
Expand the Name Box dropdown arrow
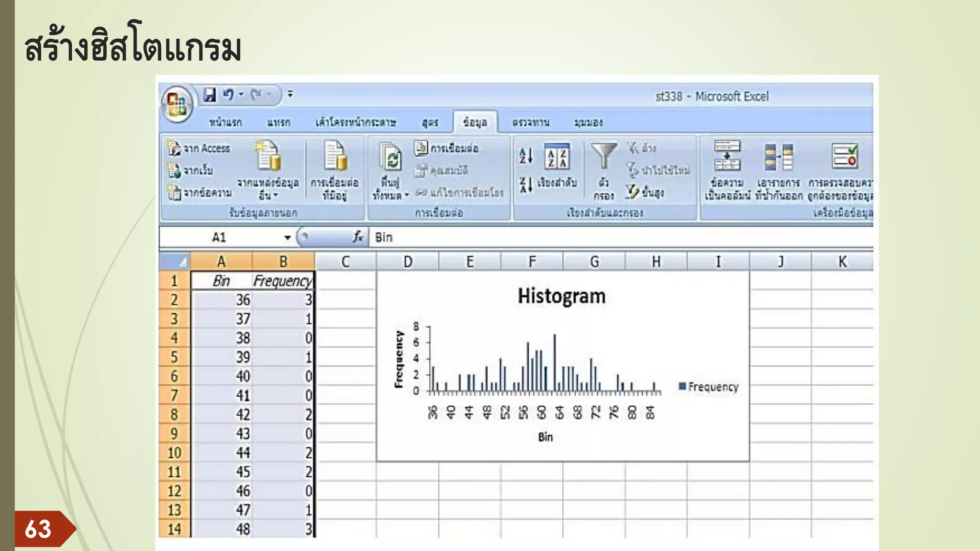[287, 238]
